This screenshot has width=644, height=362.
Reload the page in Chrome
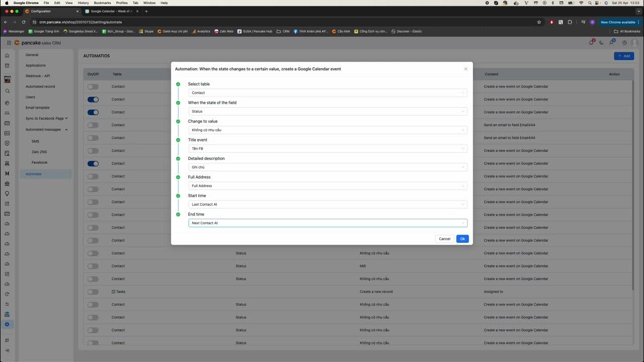[x=23, y=22]
